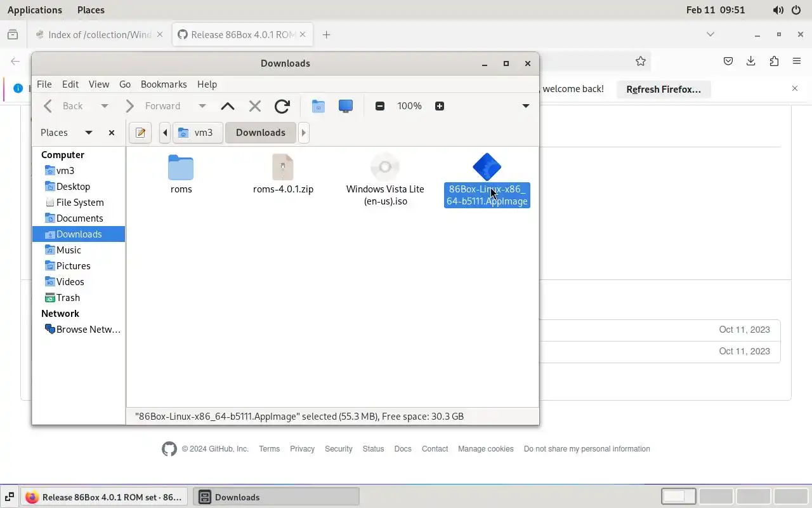
Task: Bookmark this page with the star icon
Action: click(641, 61)
